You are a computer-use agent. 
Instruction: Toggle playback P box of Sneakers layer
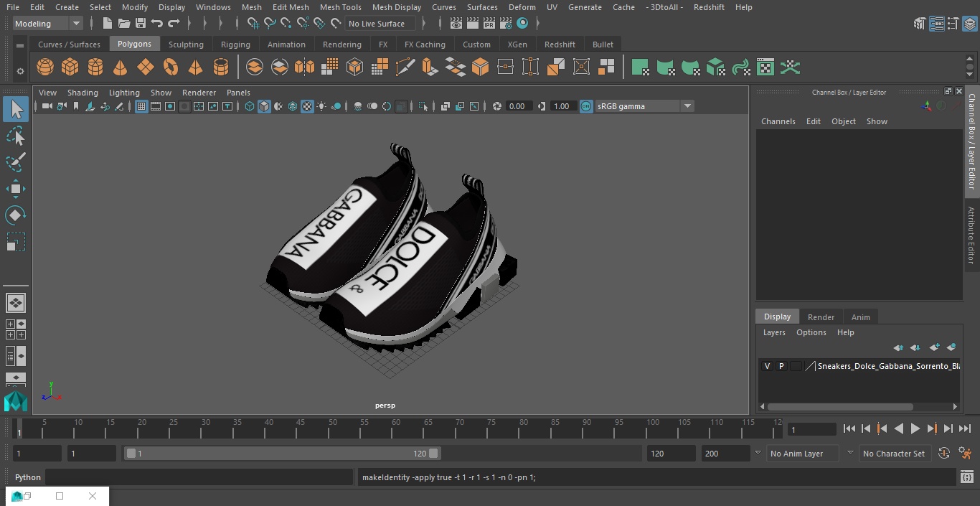click(781, 366)
